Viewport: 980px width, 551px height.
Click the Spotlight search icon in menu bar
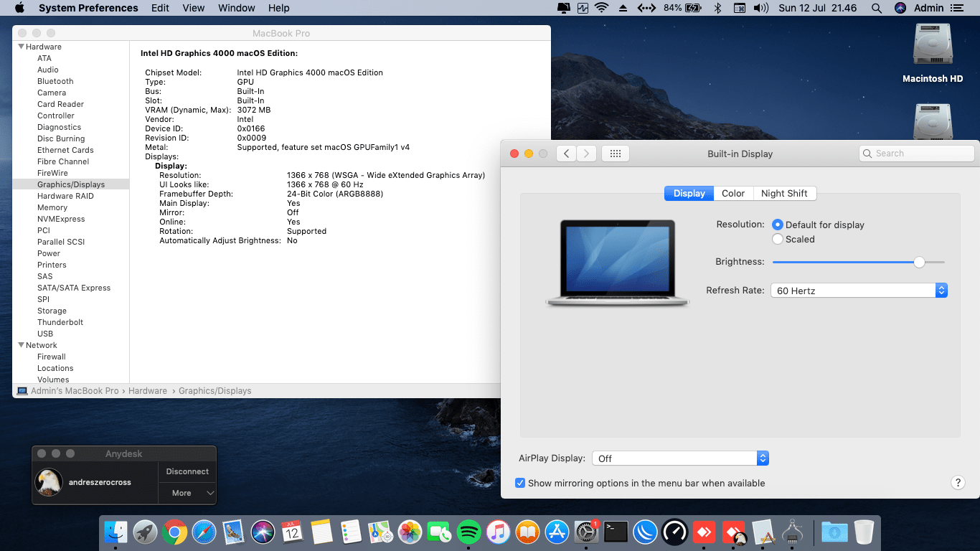876,8
